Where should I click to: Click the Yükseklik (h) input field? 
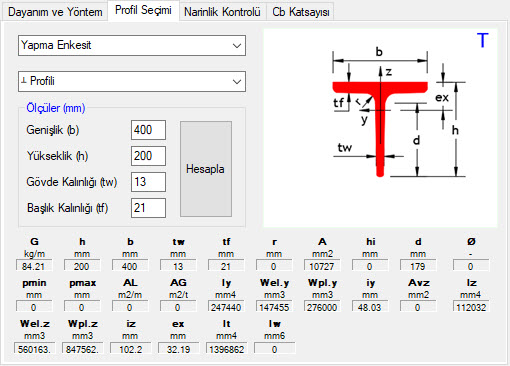point(148,156)
